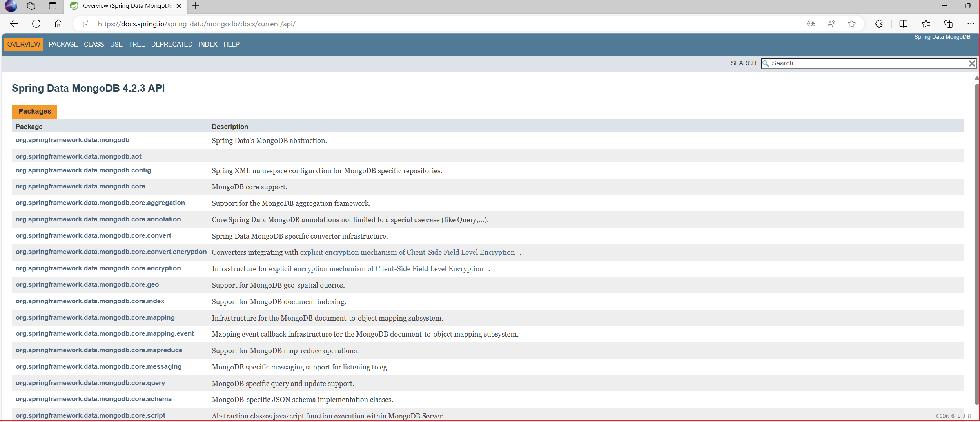Viewport: 980px width, 422px height.
Task: Open the CLASS navigation item
Action: pyautogui.click(x=94, y=44)
